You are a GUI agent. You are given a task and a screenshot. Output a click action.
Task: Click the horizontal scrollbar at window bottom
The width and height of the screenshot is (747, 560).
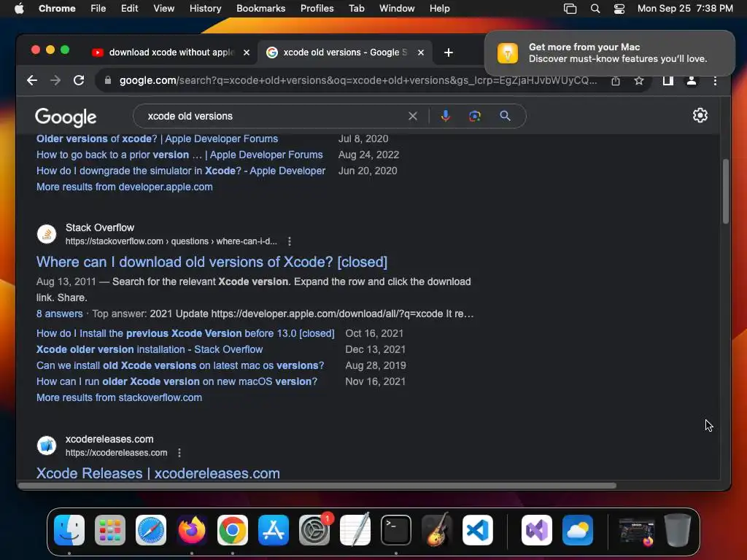pyautogui.click(x=317, y=486)
